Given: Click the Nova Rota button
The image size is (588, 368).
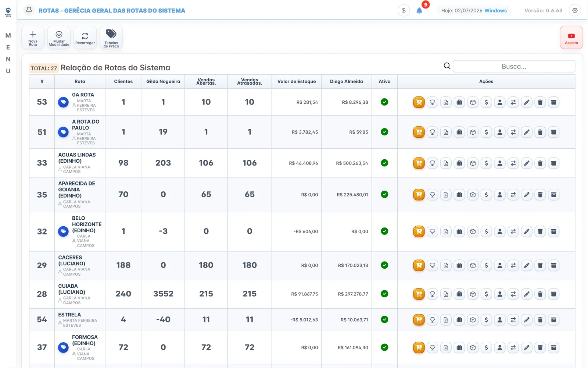Looking at the screenshot, I should pyautogui.click(x=33, y=38).
